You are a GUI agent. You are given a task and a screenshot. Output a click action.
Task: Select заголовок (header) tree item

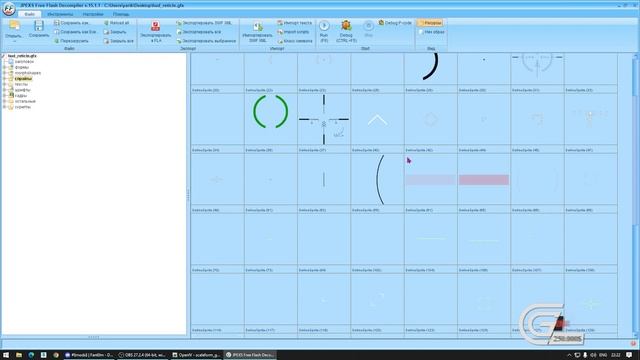tap(24, 62)
